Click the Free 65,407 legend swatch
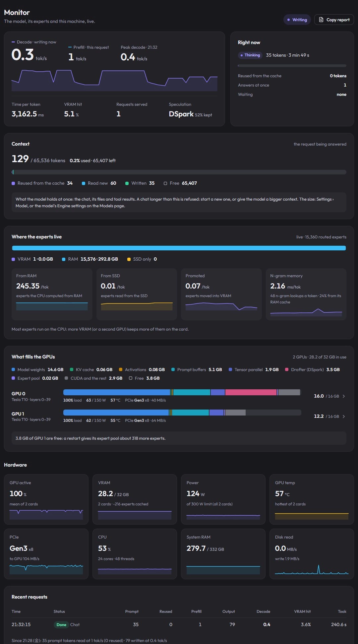Image resolution: width=358 pixels, height=644 pixels. (x=165, y=183)
